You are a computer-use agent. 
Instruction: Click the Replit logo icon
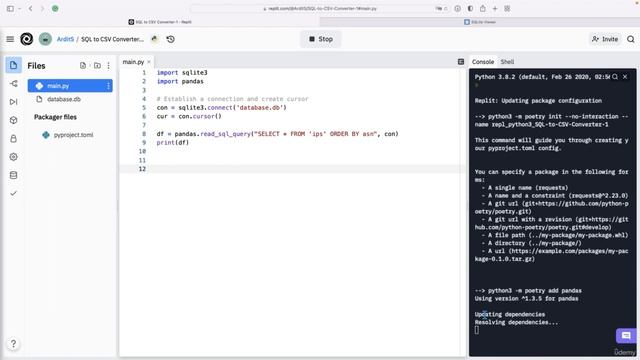coord(27,39)
